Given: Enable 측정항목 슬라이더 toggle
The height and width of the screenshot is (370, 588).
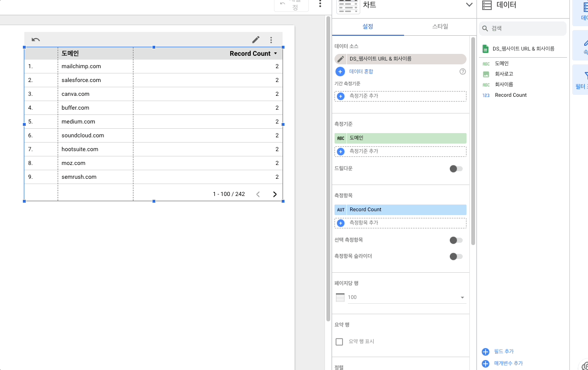Looking at the screenshot, I should (456, 257).
